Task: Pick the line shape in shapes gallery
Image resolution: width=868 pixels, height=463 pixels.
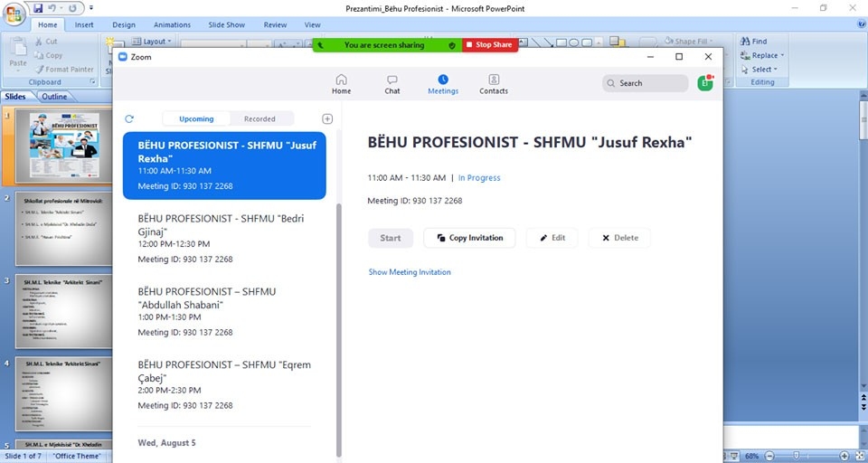Action: 536,43
